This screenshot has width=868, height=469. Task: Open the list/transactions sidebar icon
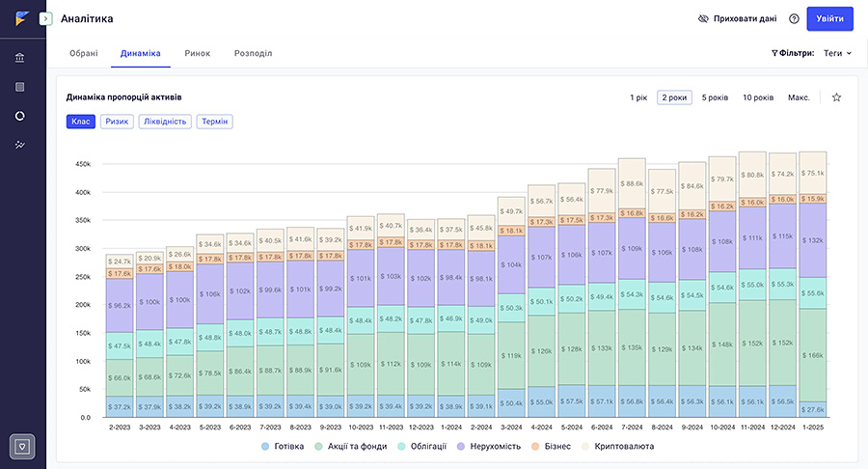(x=20, y=87)
